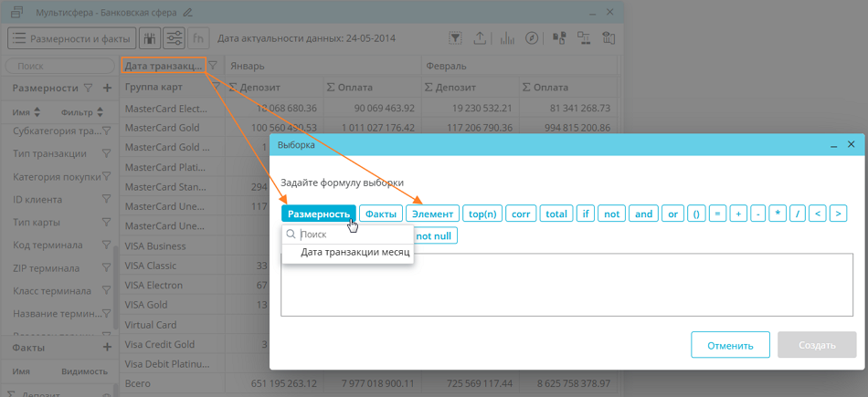
Task: Insert the corr function button
Action: (x=521, y=214)
